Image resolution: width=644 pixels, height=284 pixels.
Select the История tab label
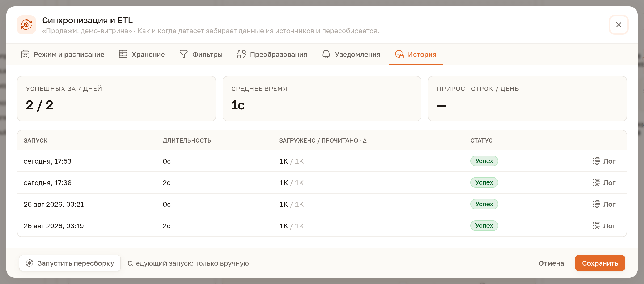(422, 54)
